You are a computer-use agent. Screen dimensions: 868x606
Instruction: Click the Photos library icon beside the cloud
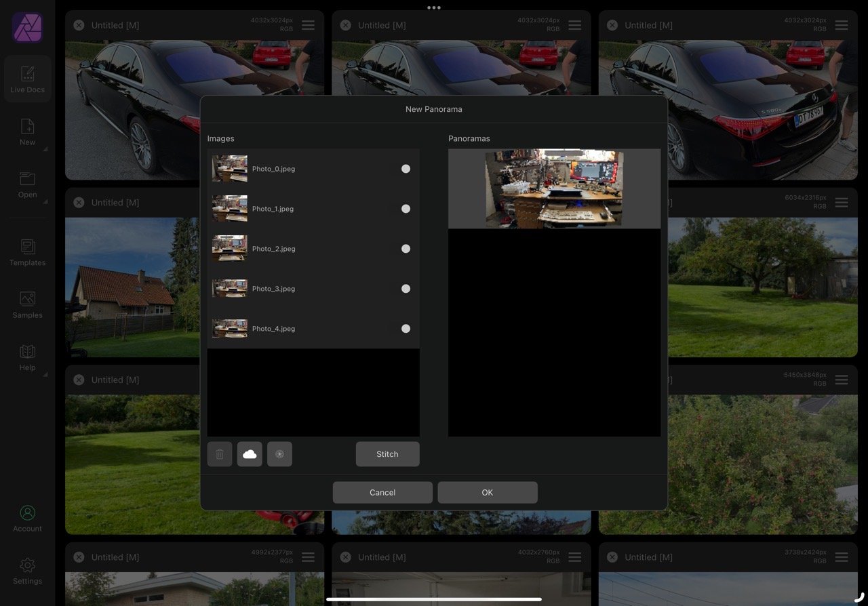[x=279, y=454]
